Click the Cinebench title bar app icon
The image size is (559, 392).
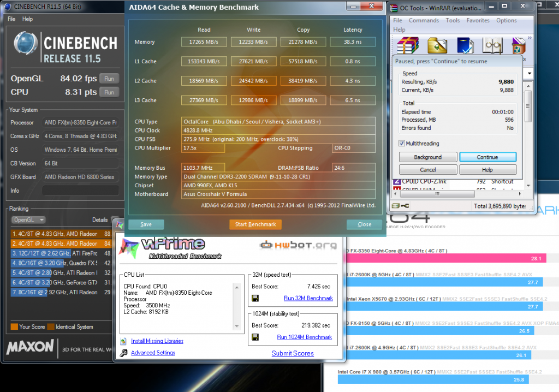(x=8, y=7)
